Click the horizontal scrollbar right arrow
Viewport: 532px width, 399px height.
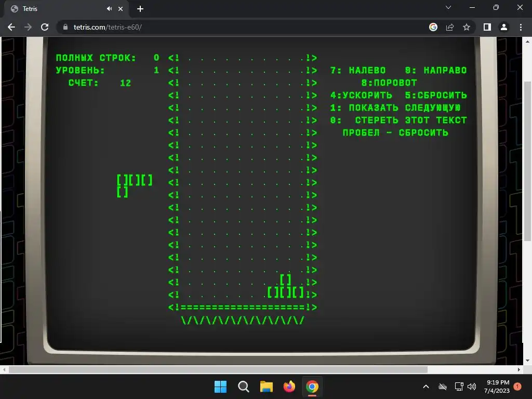(519, 369)
